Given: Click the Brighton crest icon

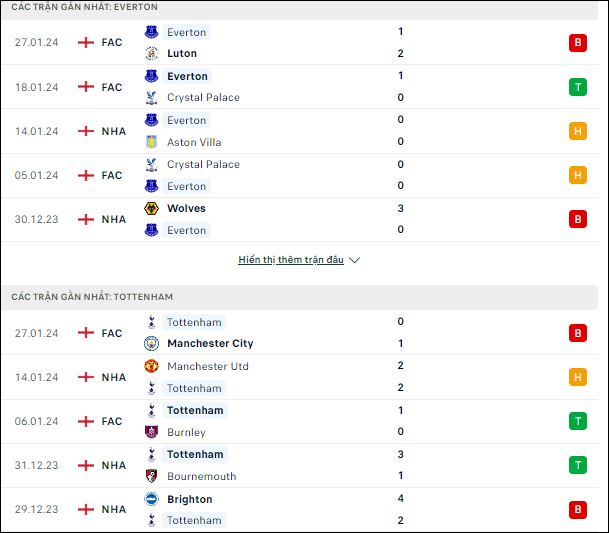Looking at the screenshot, I should pos(151,499).
